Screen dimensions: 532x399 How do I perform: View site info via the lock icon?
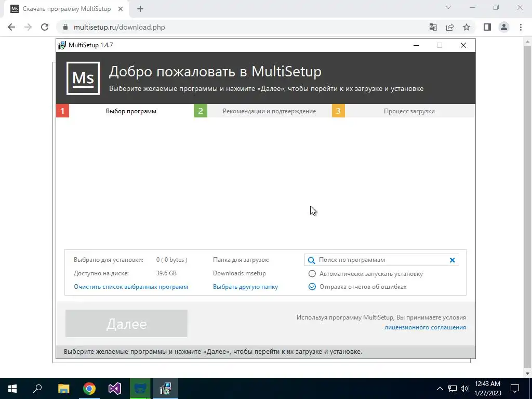(x=66, y=27)
